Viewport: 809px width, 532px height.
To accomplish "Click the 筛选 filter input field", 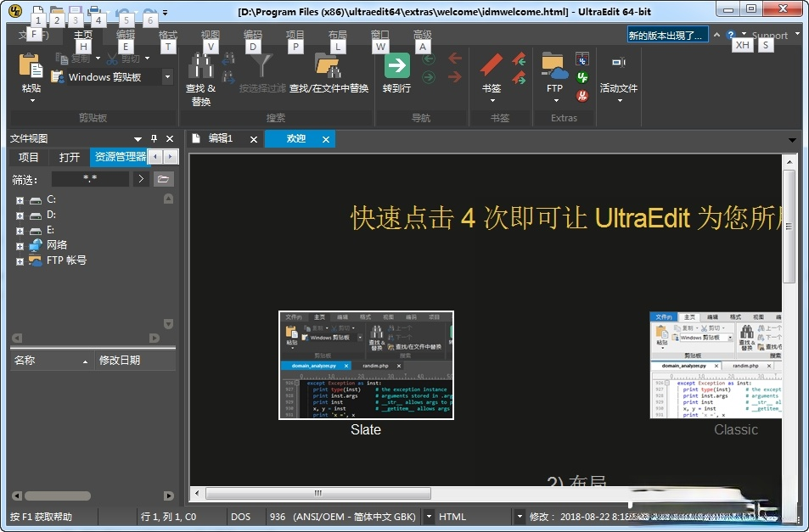I will tap(90, 179).
